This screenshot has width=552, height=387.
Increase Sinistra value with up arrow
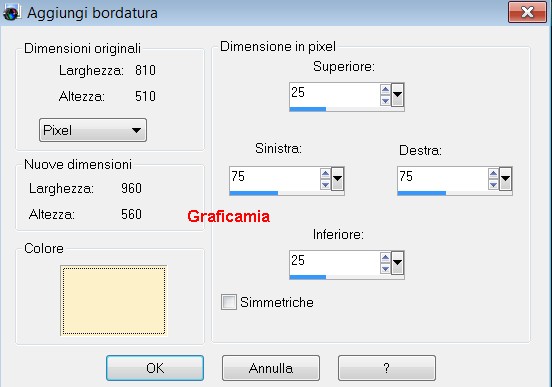[x=325, y=173]
